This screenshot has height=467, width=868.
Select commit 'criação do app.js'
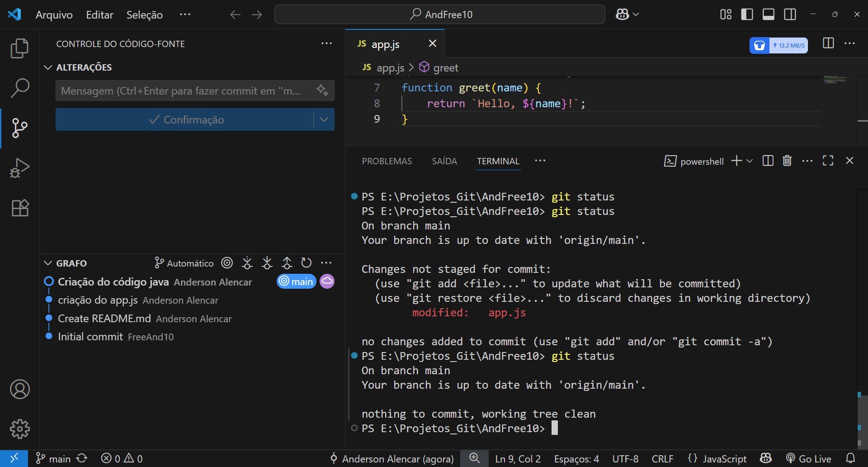coord(192,300)
